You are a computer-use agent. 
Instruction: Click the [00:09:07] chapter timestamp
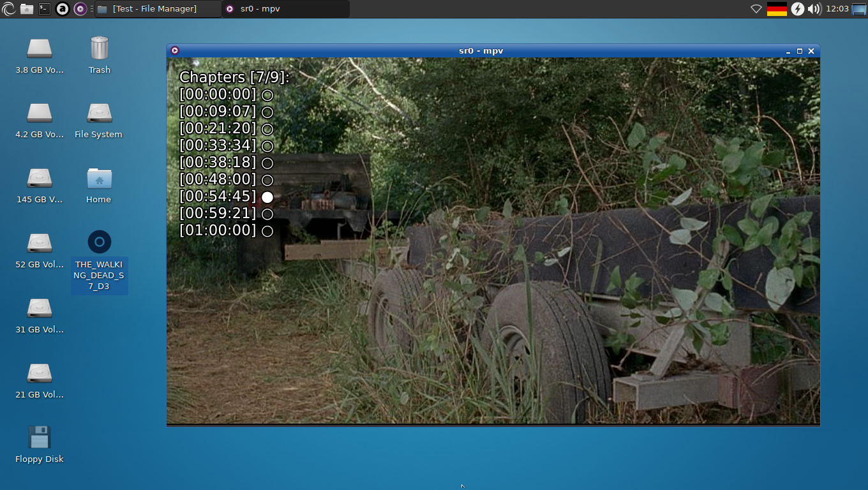click(x=218, y=112)
